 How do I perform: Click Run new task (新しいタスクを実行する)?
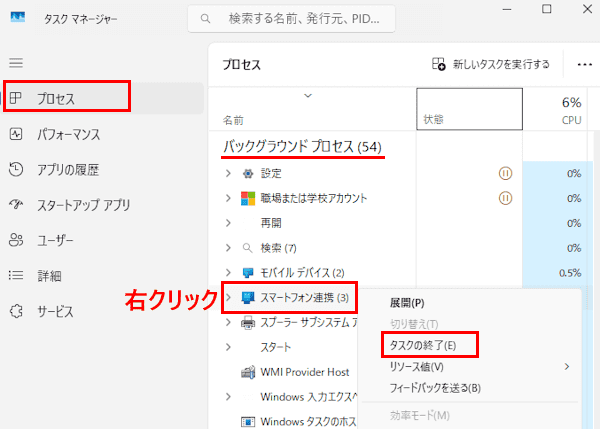(x=491, y=64)
